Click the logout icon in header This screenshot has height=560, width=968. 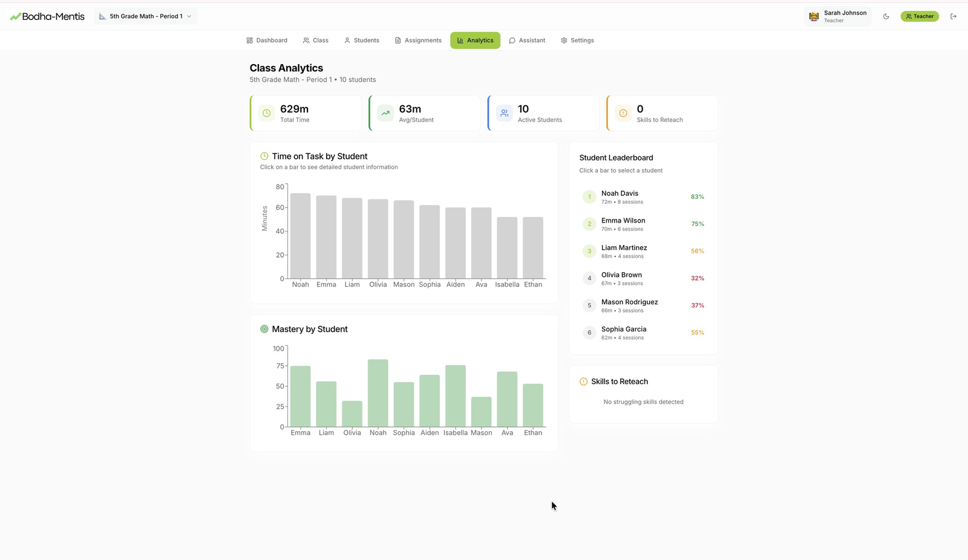(953, 16)
